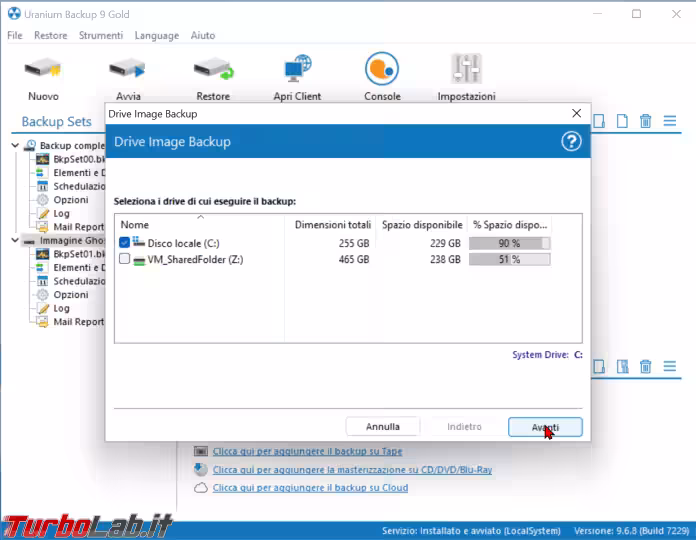Click lower document icon beside trash
The height and width of the screenshot is (540, 696).
pos(622,367)
